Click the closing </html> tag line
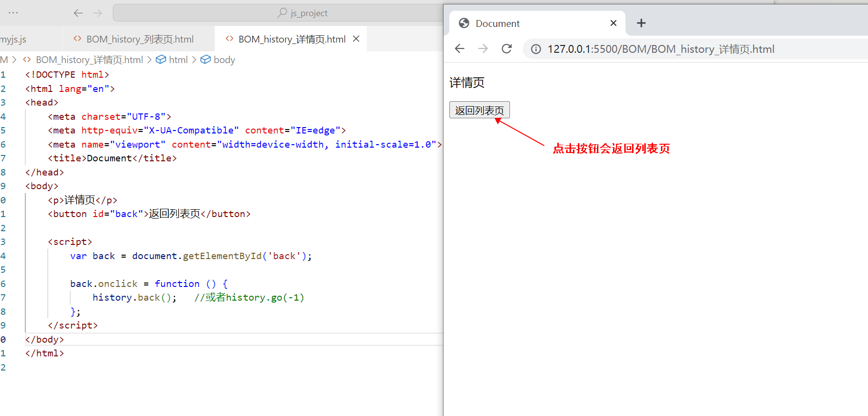This screenshot has width=868, height=416. 44,353
